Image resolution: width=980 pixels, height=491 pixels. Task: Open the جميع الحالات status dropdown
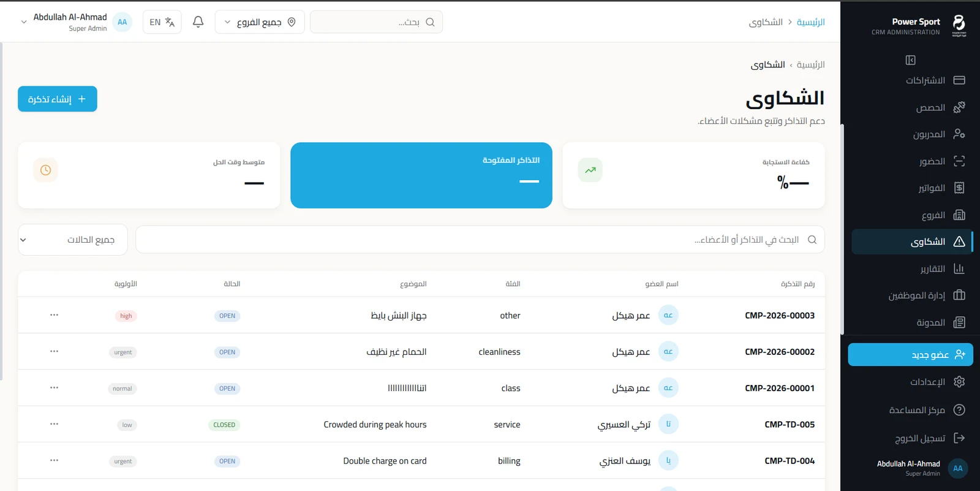[x=73, y=240]
